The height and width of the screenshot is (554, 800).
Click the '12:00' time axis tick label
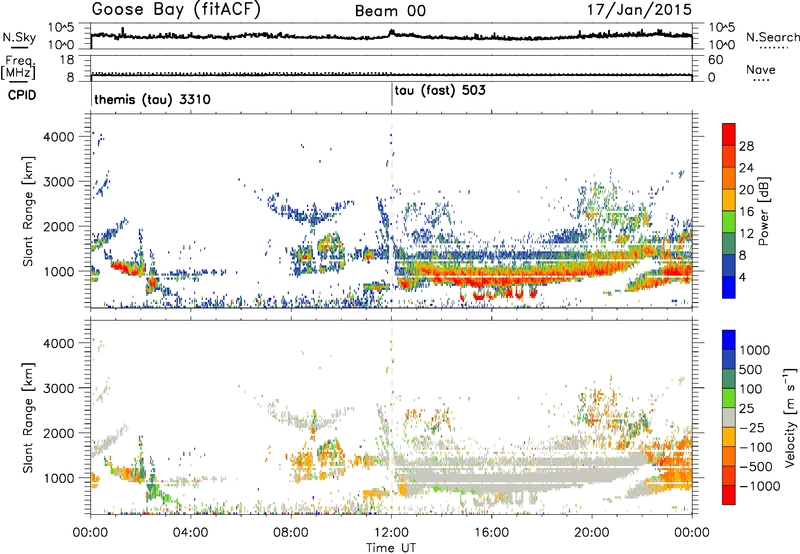point(391,533)
